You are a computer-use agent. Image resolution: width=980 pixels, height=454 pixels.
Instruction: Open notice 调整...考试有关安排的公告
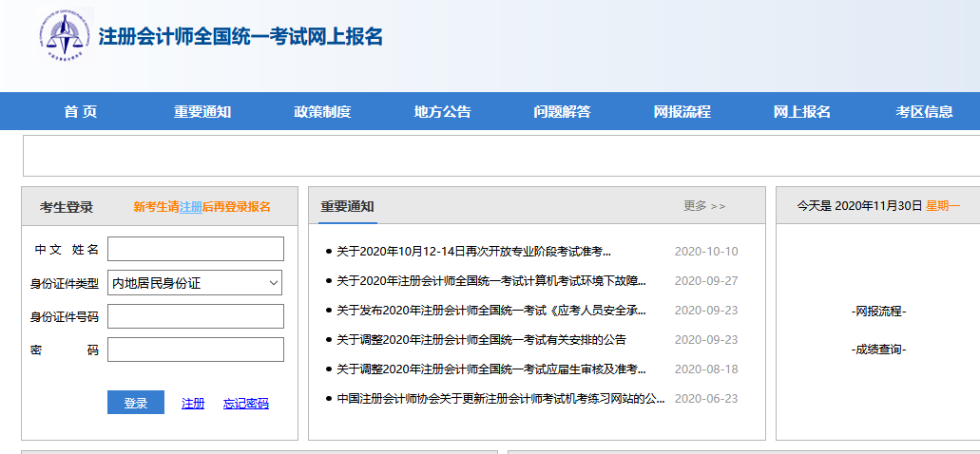(x=481, y=340)
